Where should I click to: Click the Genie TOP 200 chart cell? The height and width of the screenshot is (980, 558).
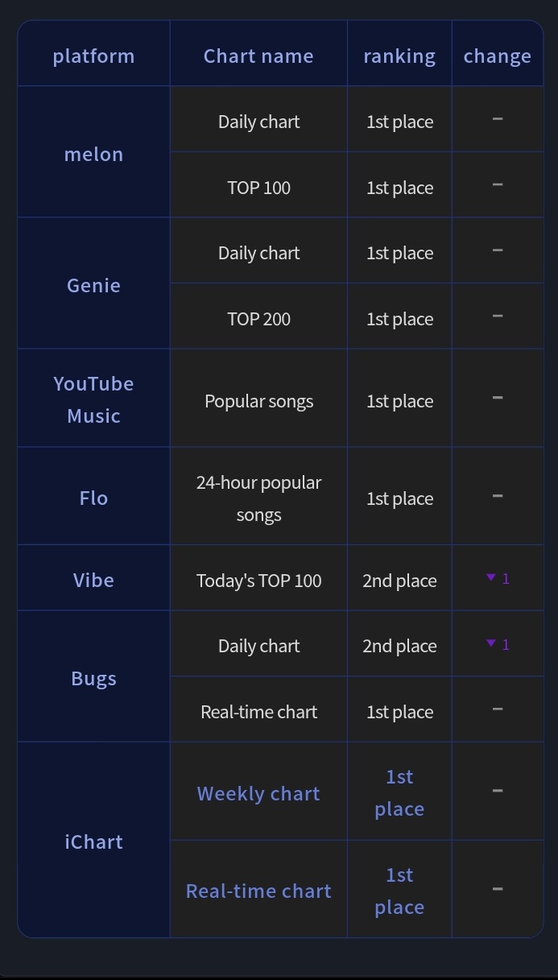[x=258, y=319]
